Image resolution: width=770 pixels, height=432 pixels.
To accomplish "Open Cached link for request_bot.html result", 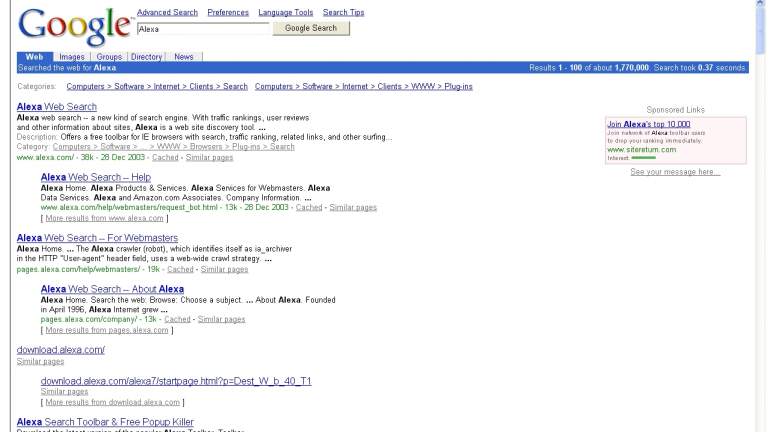I will coord(309,208).
